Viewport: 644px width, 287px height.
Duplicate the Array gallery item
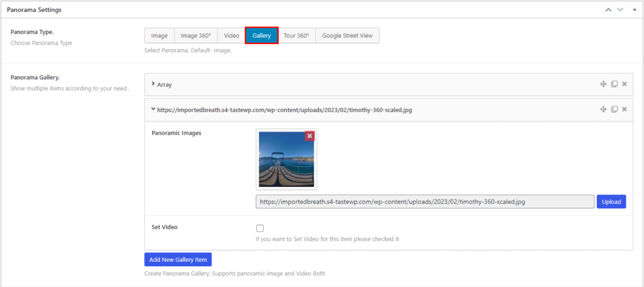point(614,84)
